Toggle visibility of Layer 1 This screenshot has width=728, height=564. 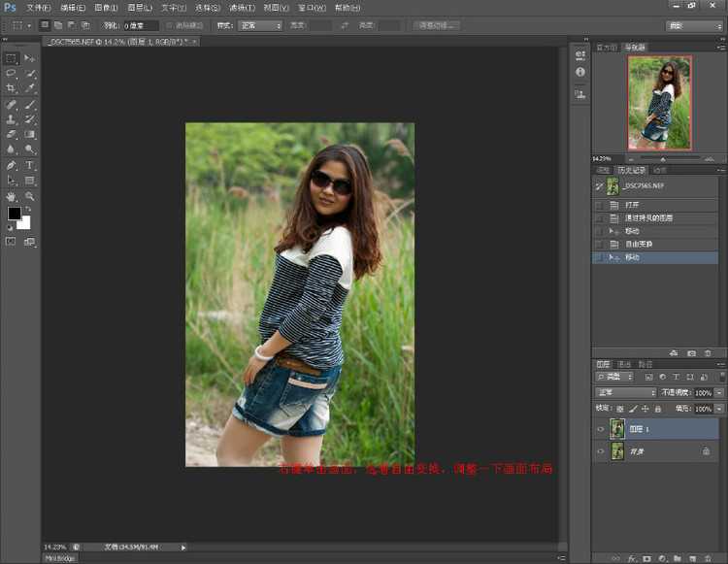tap(600, 429)
